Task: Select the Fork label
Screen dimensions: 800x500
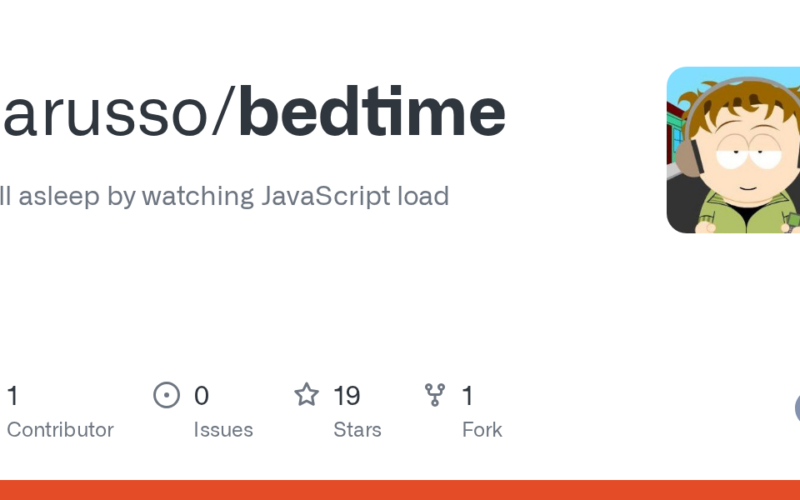Action: click(481, 430)
